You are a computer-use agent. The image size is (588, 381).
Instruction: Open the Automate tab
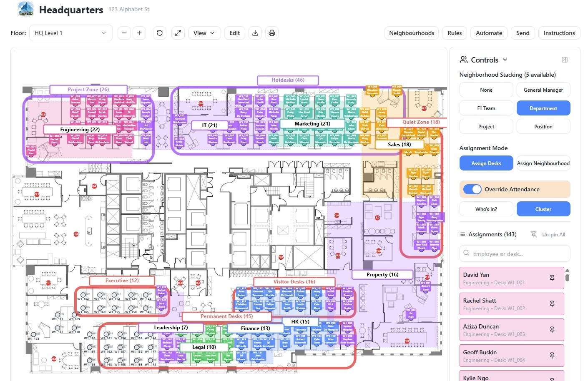(489, 33)
